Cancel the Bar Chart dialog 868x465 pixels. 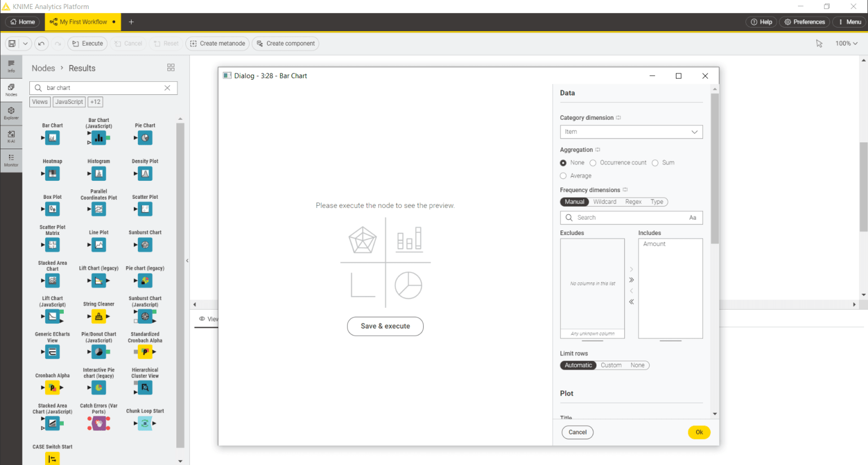pos(578,432)
